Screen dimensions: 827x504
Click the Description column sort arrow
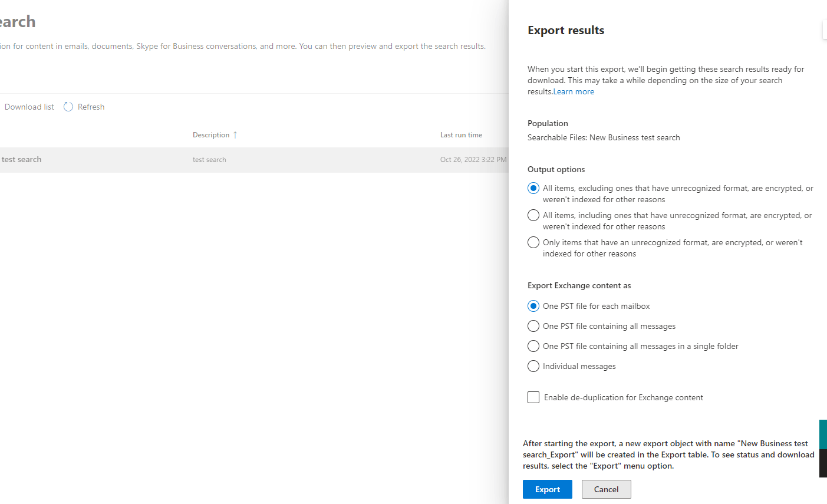[235, 135]
